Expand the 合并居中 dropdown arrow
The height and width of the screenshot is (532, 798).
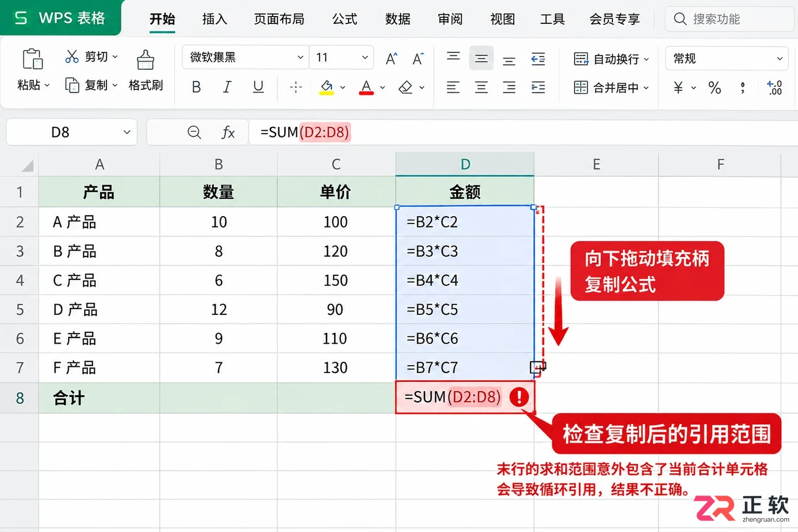pyautogui.click(x=646, y=88)
